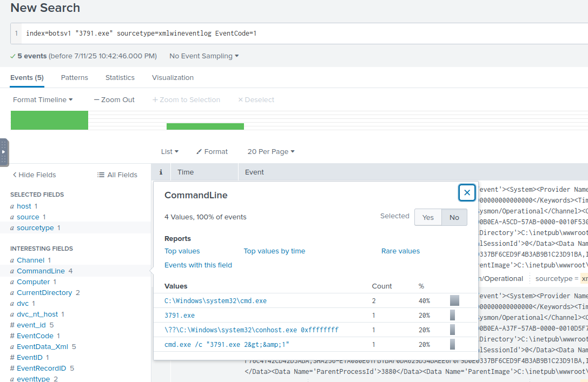Click the sourcetype value in first event
The image size is (588, 382).
pos(585,279)
